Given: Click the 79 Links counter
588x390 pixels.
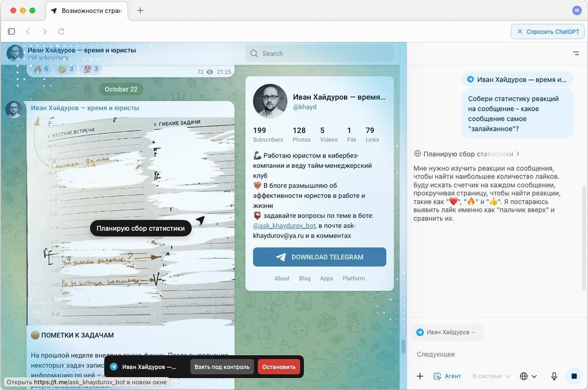Looking at the screenshot, I should pos(372,134).
